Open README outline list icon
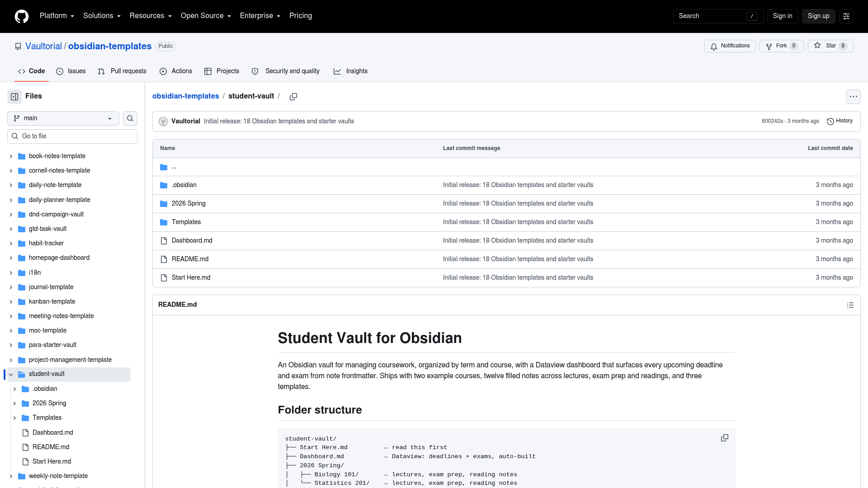 [x=850, y=305]
